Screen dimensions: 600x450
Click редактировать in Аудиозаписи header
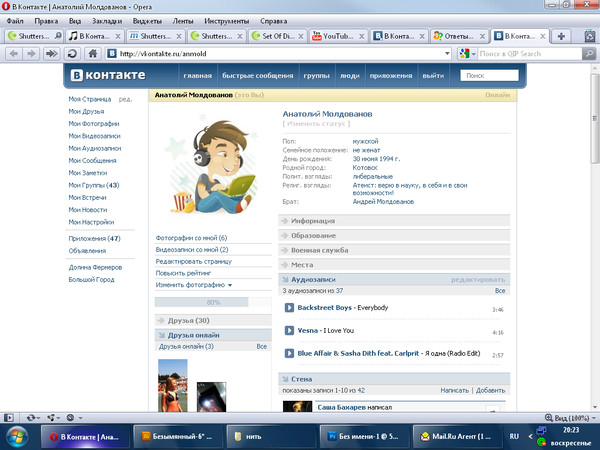click(x=478, y=280)
